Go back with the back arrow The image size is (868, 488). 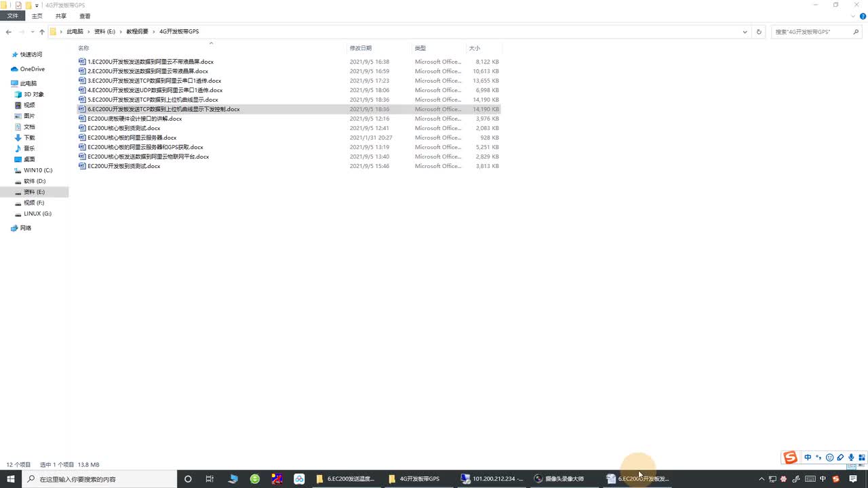[9, 32]
